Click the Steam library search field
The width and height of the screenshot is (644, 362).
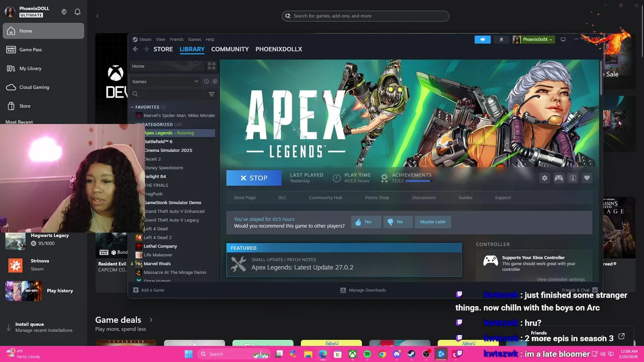(x=168, y=94)
